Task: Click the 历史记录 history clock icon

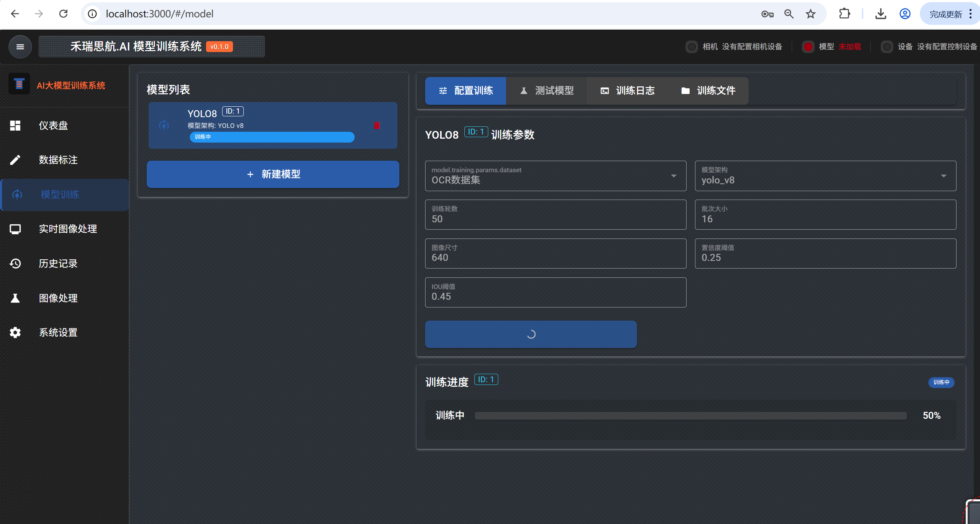Action: [15, 264]
